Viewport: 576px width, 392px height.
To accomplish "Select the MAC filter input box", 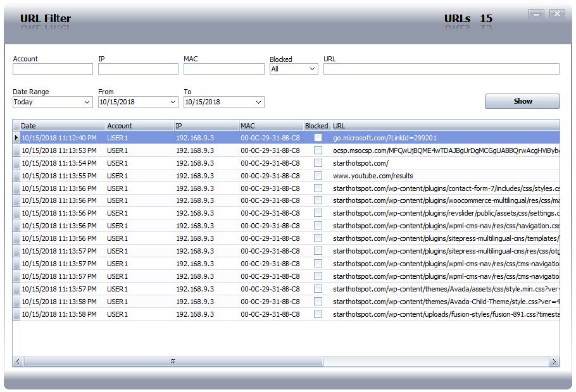I will pos(223,69).
